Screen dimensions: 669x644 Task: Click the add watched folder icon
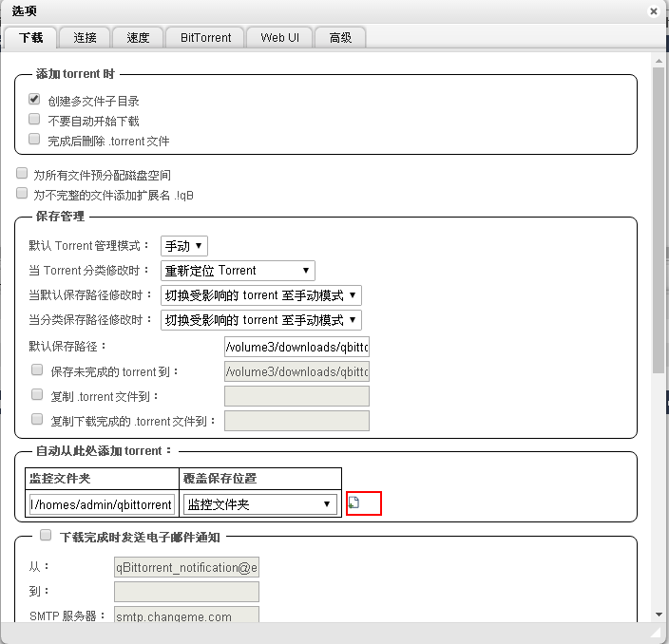354,502
